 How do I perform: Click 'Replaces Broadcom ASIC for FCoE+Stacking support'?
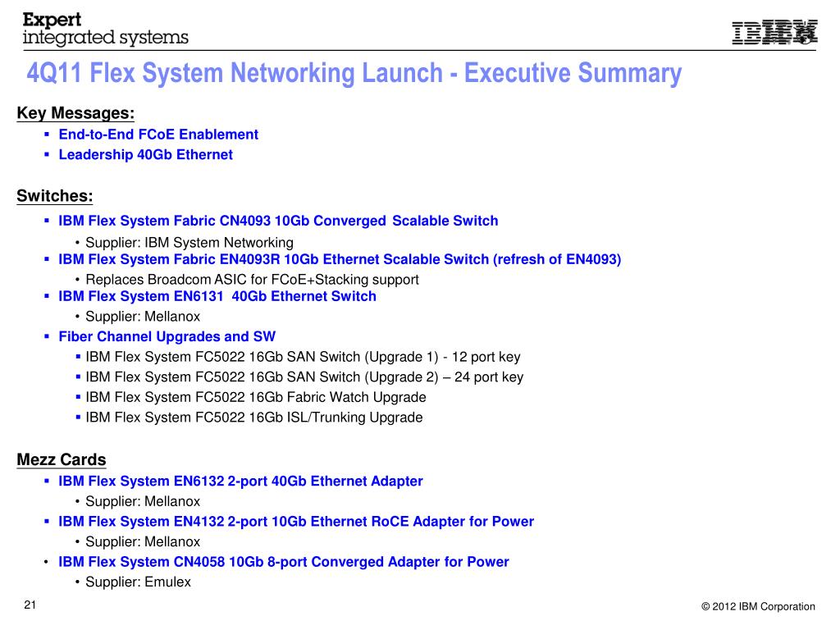[x=252, y=280]
